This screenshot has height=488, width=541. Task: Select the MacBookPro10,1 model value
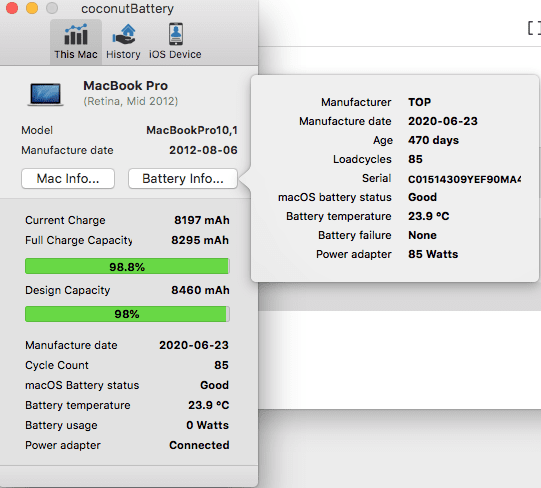[192, 130]
